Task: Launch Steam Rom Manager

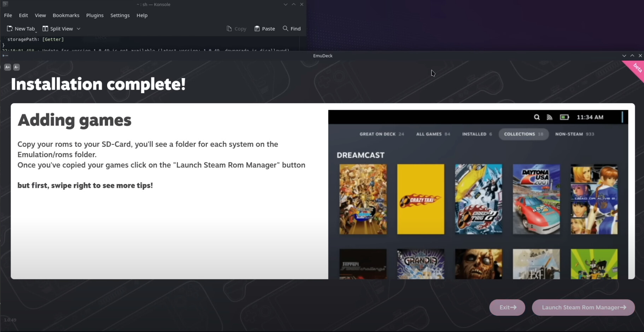Action: pos(583,307)
